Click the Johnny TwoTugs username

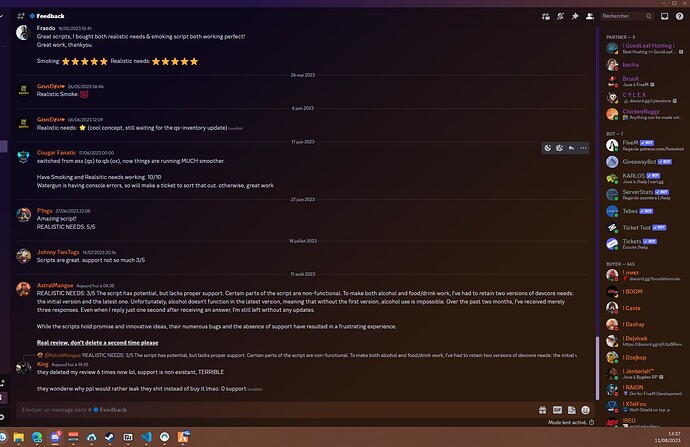coord(58,252)
